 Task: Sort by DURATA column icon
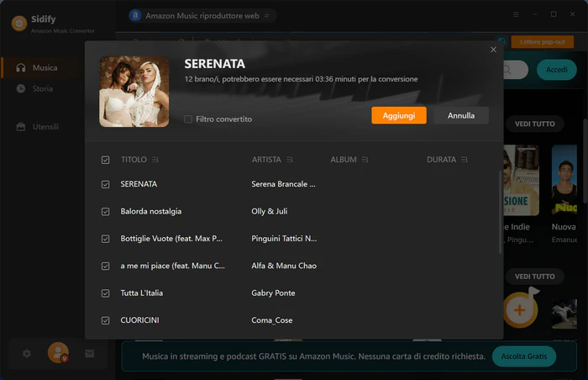coord(465,160)
